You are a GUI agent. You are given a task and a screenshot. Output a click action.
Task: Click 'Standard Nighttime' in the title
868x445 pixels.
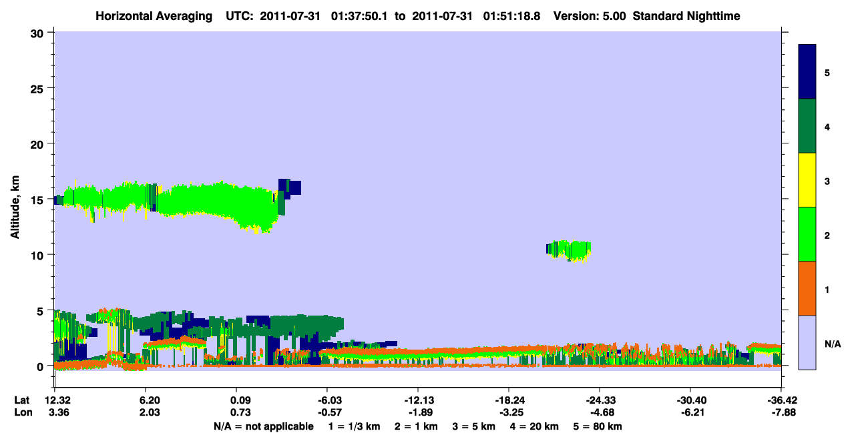pyautogui.click(x=686, y=15)
